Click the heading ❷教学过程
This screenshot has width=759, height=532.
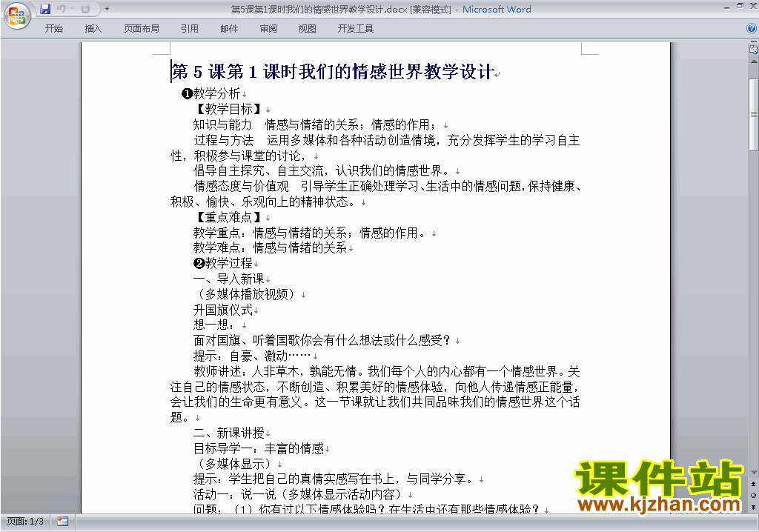(222, 263)
